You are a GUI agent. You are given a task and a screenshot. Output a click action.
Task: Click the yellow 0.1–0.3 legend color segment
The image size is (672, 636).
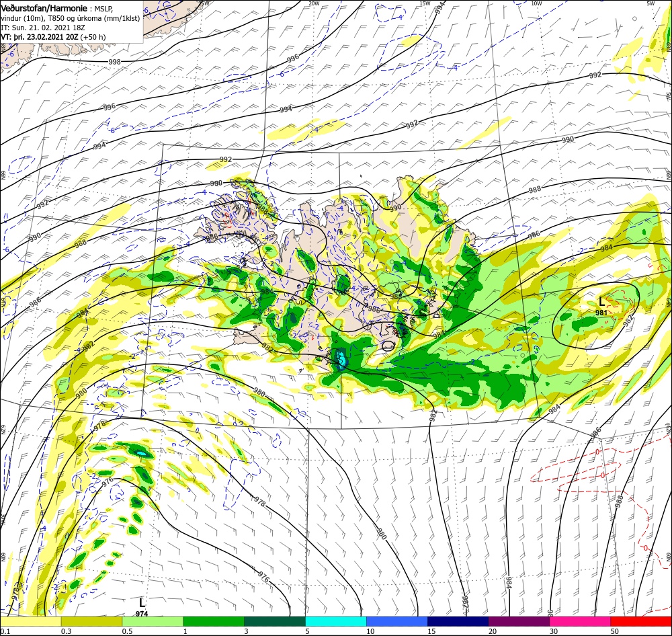(31, 621)
